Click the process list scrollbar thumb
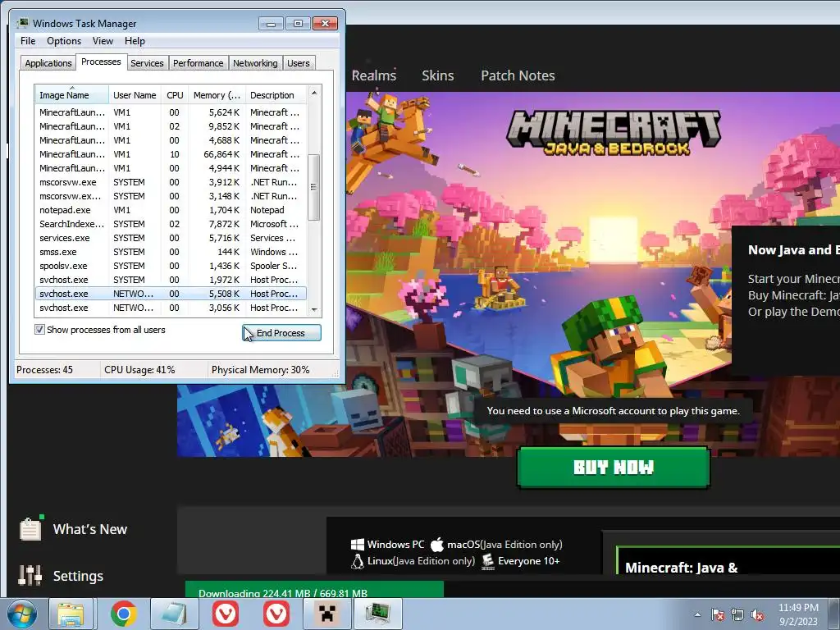Viewport: 840px width, 630px height. (314, 187)
